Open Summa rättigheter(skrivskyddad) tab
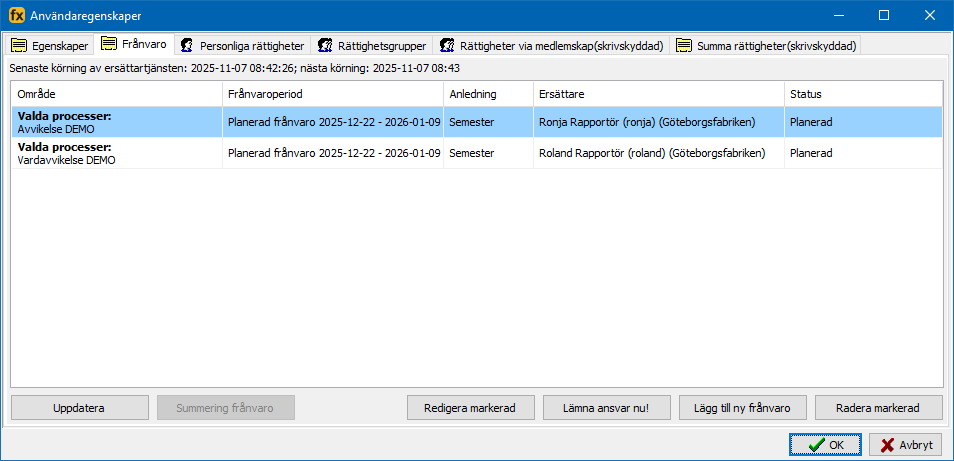Screen dimensions: 954x461 pyautogui.click(x=766, y=46)
